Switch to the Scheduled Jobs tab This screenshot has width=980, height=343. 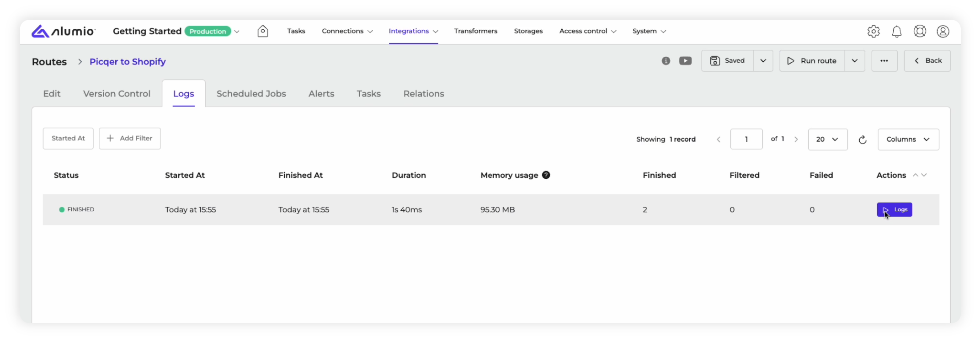tap(251, 94)
